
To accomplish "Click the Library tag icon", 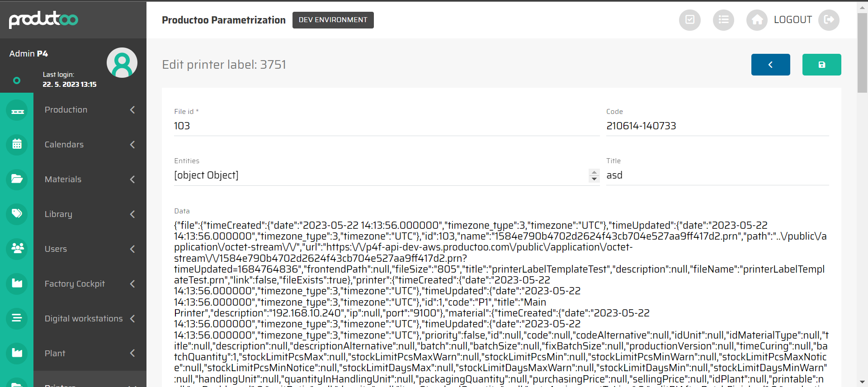I will 17,214.
